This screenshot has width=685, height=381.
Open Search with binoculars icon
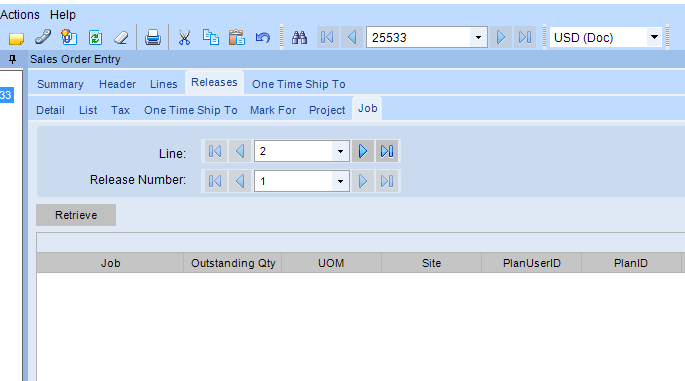(x=299, y=38)
